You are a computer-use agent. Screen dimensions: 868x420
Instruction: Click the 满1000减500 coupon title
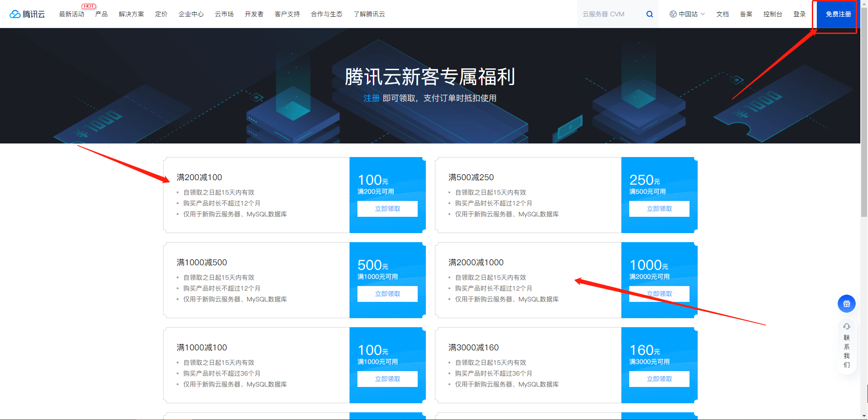(202, 262)
